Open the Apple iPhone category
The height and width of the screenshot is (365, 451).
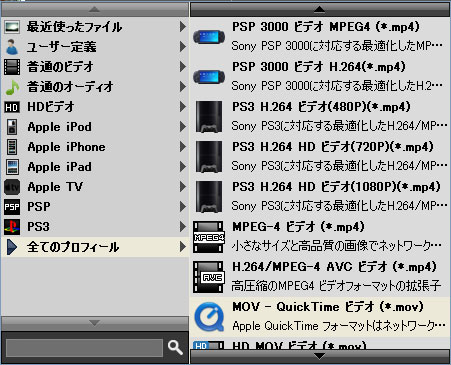pyautogui.click(x=95, y=147)
